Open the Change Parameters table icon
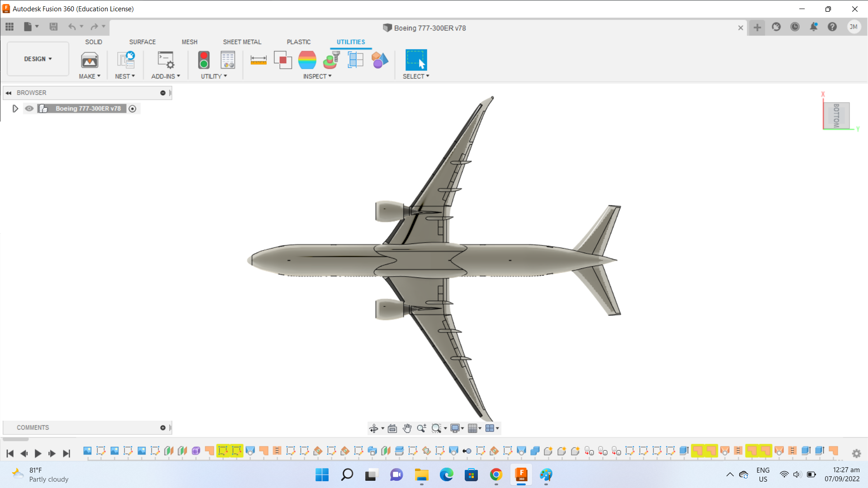 click(x=228, y=60)
